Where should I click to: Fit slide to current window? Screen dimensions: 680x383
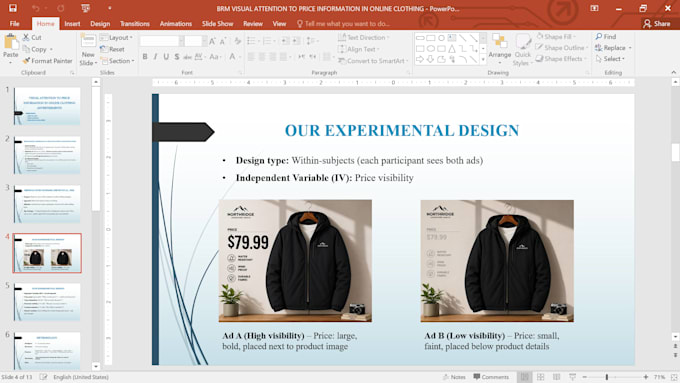click(674, 377)
